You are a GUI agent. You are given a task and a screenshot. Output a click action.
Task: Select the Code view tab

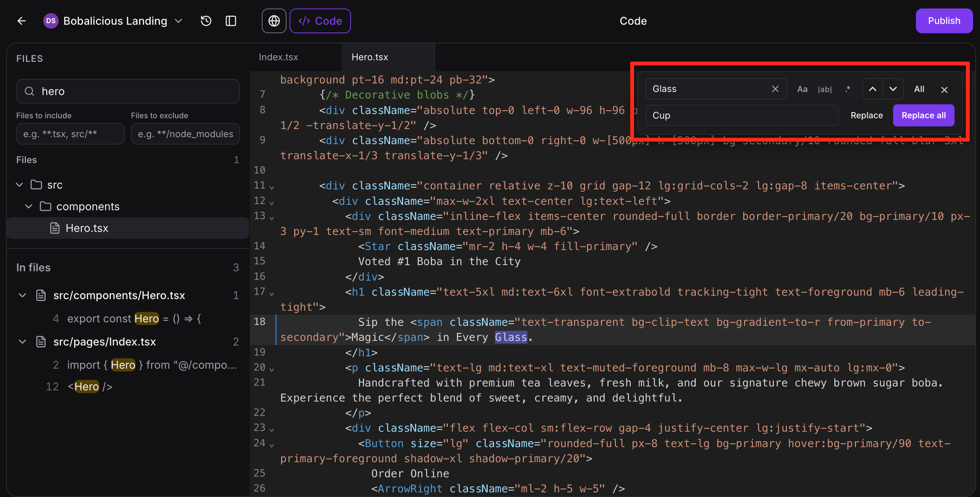320,21
